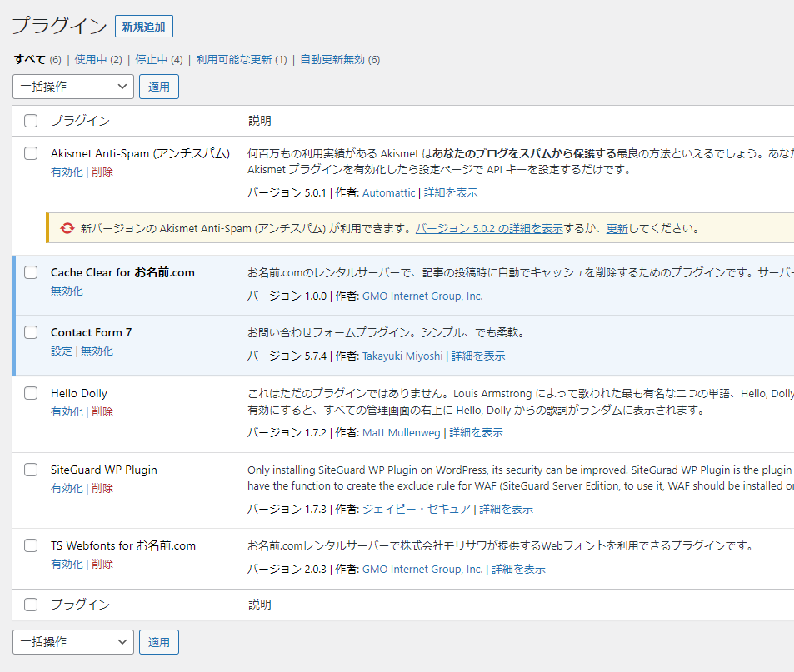
Task: Delete SiteGuard WP Plugin via 削除
Action: pos(102,488)
